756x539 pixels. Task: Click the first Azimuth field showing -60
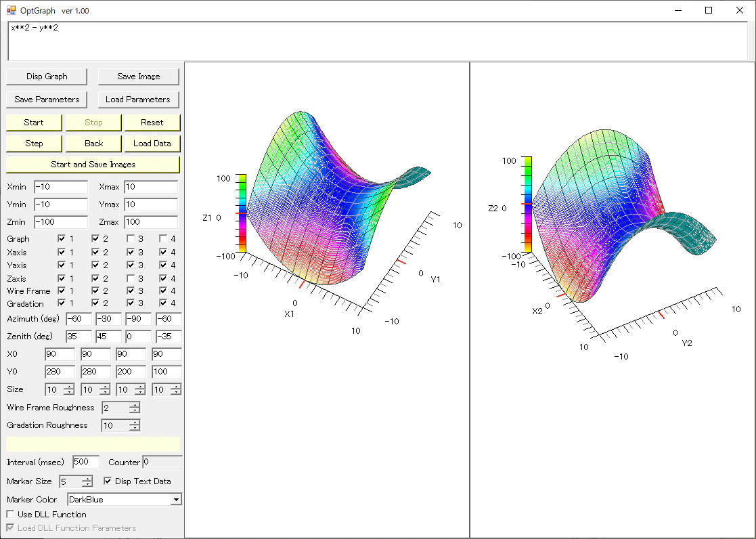click(79, 319)
